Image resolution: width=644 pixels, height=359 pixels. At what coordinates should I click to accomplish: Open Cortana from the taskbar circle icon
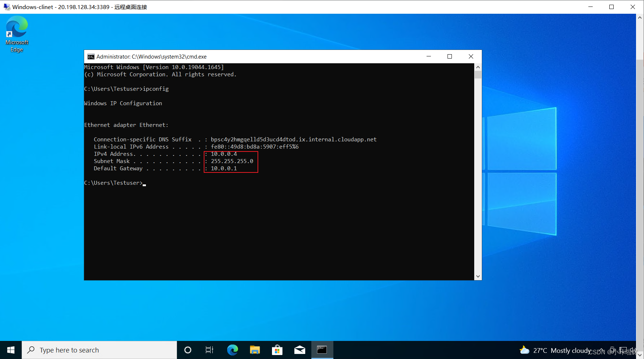click(188, 350)
